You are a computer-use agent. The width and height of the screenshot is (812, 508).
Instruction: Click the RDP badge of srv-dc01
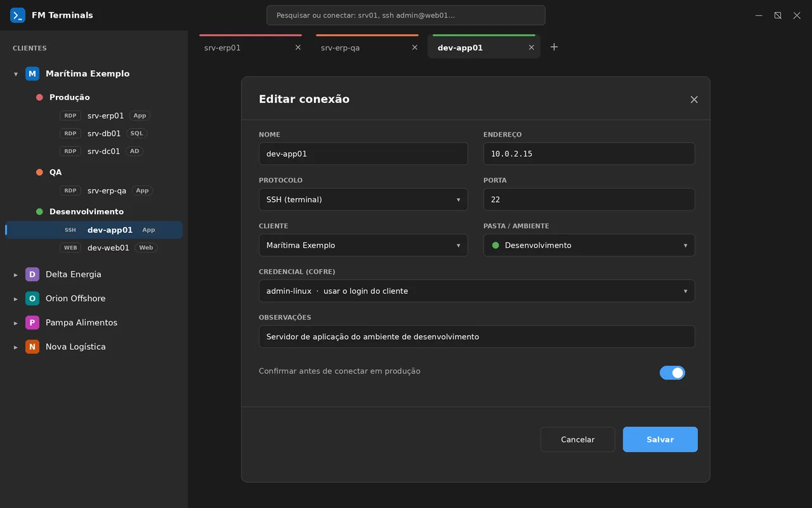point(70,151)
